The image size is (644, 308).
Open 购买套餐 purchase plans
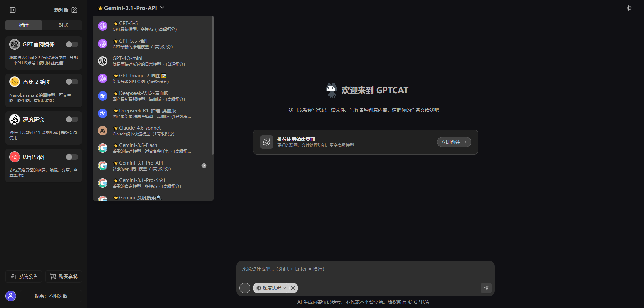click(x=64, y=276)
